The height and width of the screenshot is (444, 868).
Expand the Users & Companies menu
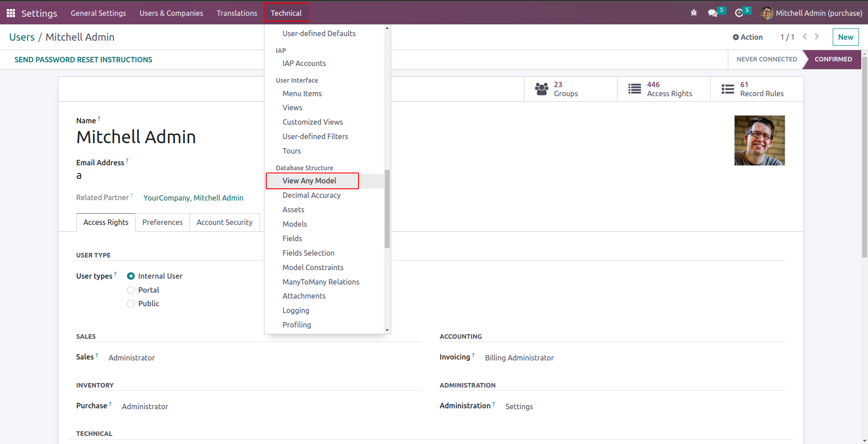[171, 13]
